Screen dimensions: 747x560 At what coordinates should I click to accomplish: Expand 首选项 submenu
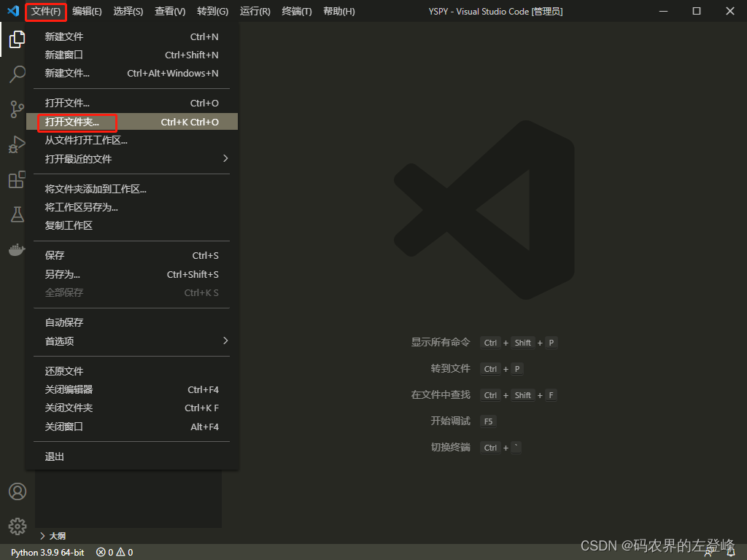(x=132, y=341)
